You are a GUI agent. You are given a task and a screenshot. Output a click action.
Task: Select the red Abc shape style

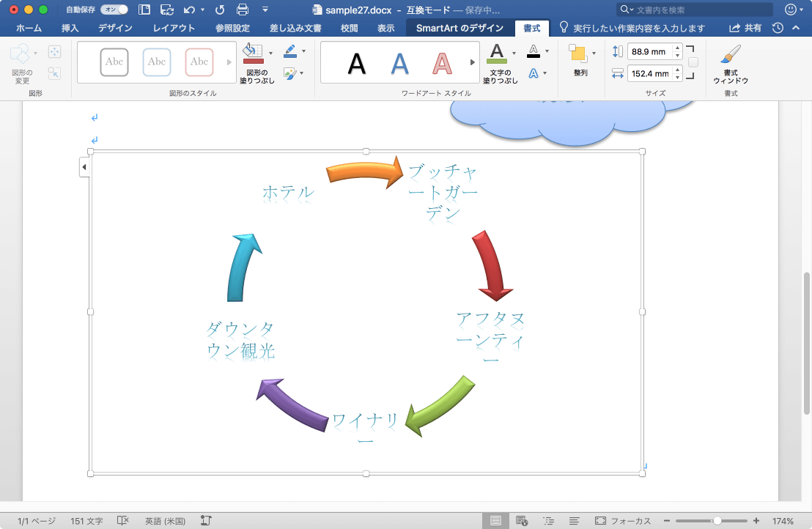click(199, 62)
